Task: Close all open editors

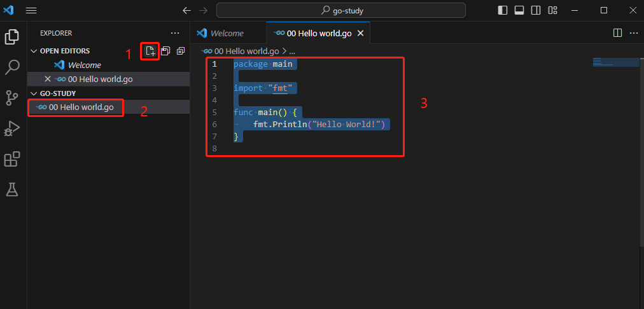Action: click(181, 52)
